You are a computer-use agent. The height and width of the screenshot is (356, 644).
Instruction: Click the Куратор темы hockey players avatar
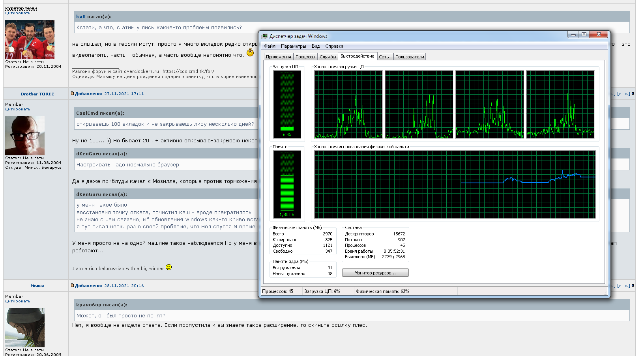click(30, 39)
